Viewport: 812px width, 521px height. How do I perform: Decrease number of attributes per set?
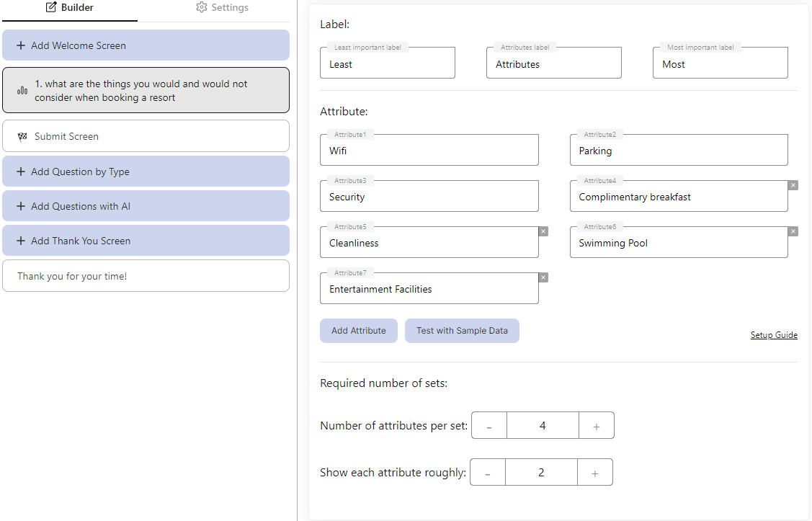click(x=489, y=426)
